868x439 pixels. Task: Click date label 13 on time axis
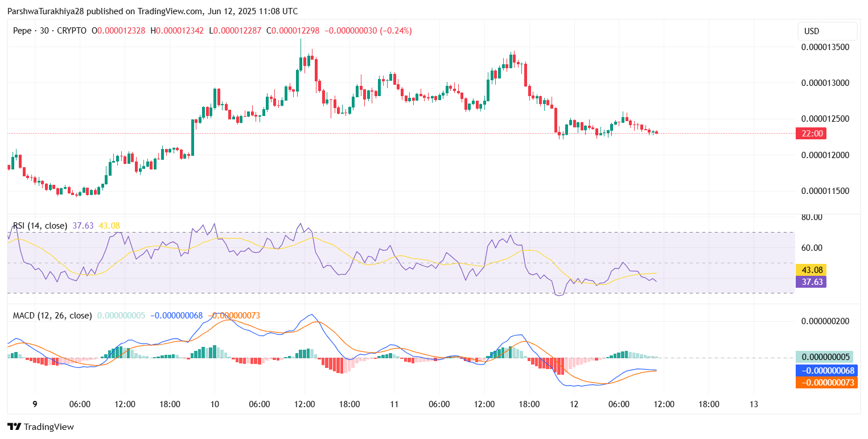coord(753,404)
